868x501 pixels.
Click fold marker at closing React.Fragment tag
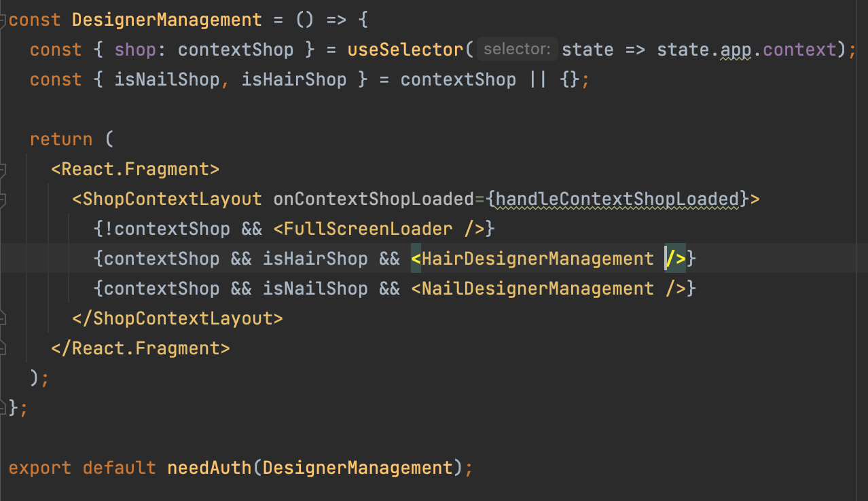3,348
